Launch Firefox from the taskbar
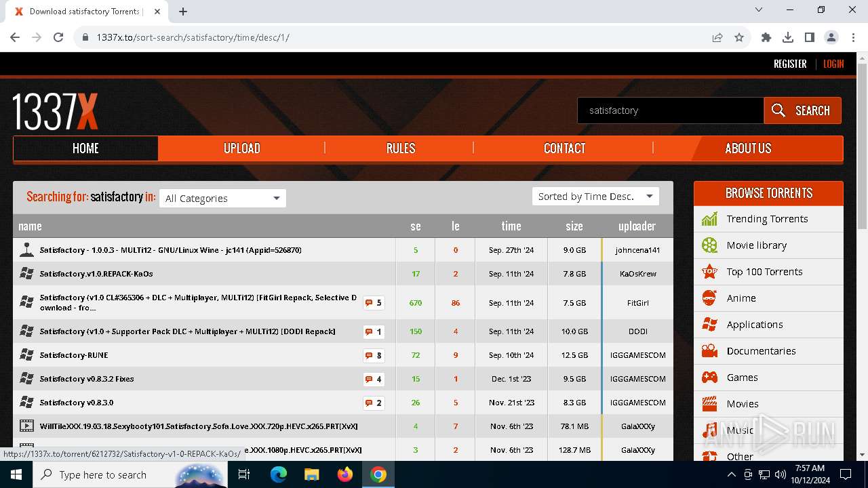 click(x=344, y=474)
